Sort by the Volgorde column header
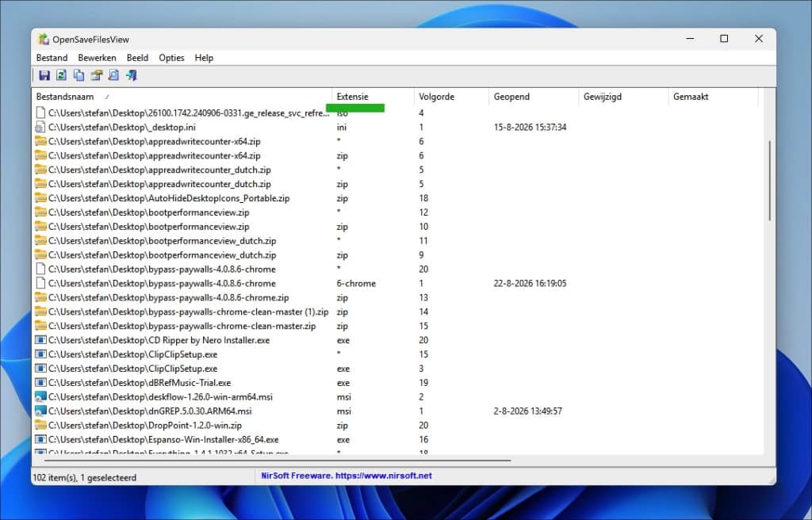Viewport: 812px width, 520px height. pos(451,97)
